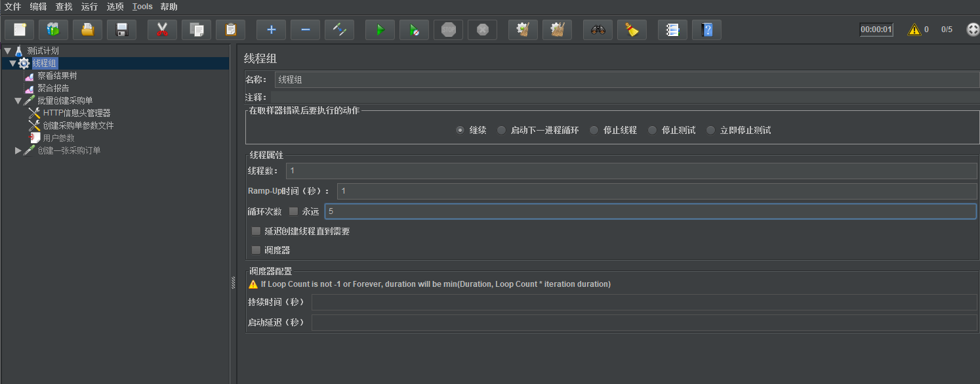Click the 循环次数 input field
Viewport: 980px width, 384px height.
point(651,211)
